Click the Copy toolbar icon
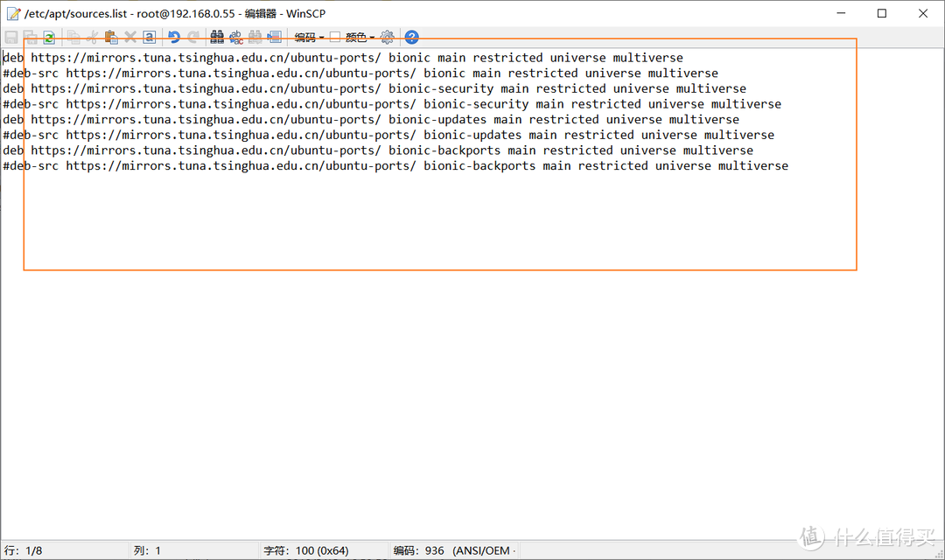This screenshot has width=945, height=560. (73, 38)
